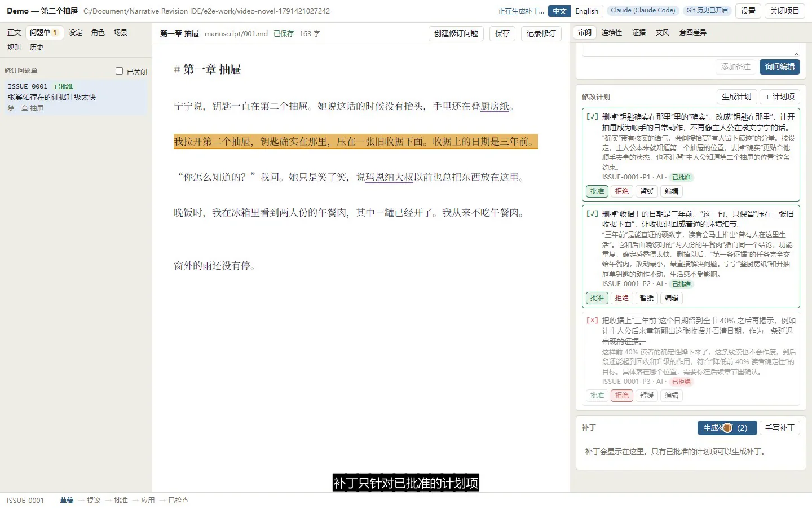Click the 手写补丁 button
The height and width of the screenshot is (508, 812).
pyautogui.click(x=780, y=428)
